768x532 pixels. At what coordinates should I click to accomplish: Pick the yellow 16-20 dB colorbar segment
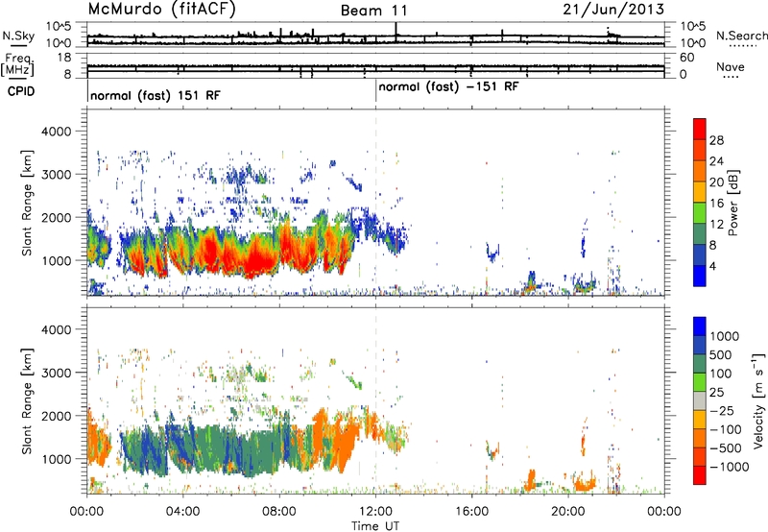(x=700, y=193)
